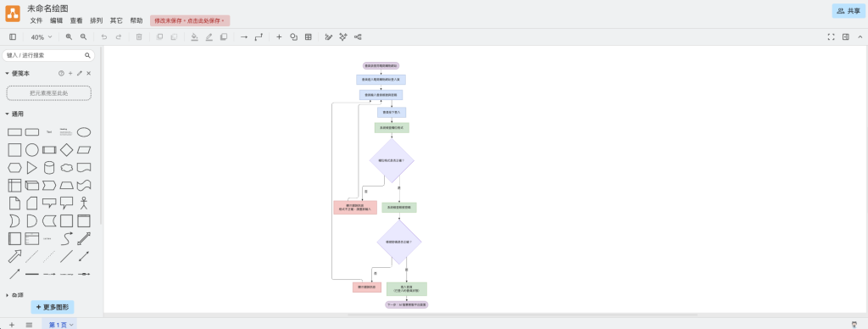Viewport: 868px width, 329px height.
Task: Select the cylinder shape in the 通用 palette
Action: pos(49,167)
